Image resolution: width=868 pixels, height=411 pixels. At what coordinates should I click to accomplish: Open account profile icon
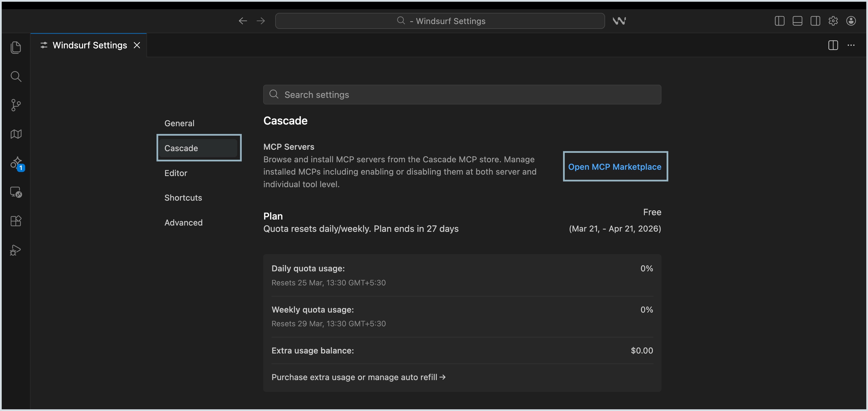coord(851,21)
